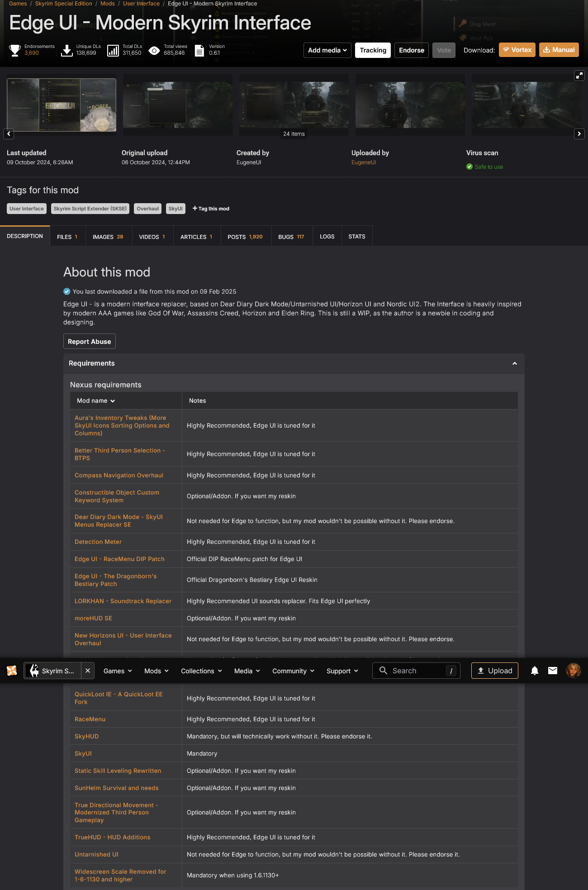The height and width of the screenshot is (890, 588).
Task: Click the Overhaul tag
Action: click(148, 209)
